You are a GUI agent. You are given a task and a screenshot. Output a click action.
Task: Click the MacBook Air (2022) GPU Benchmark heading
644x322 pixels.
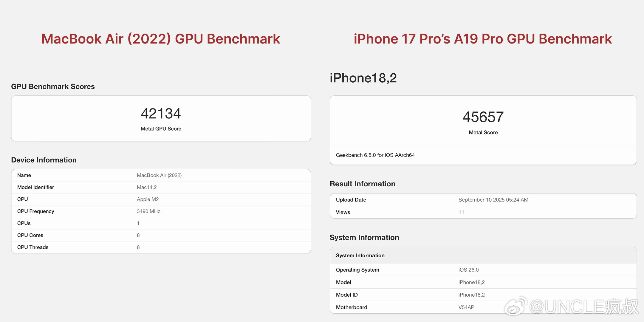(x=161, y=39)
